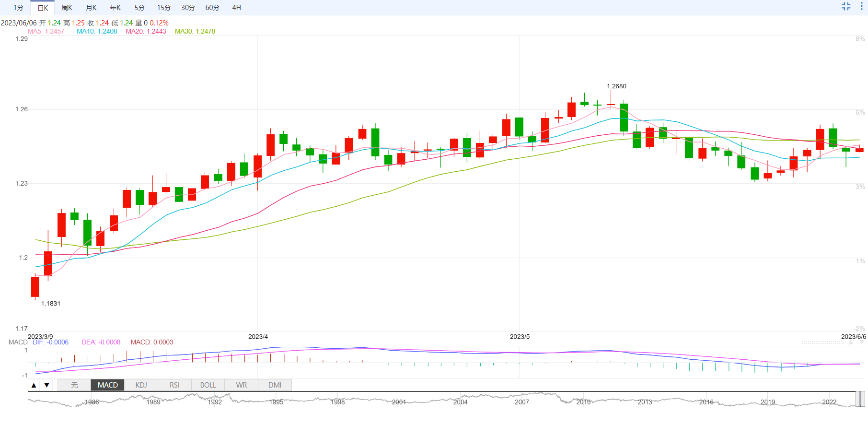Switch to the 周K weekly chart

click(x=67, y=8)
